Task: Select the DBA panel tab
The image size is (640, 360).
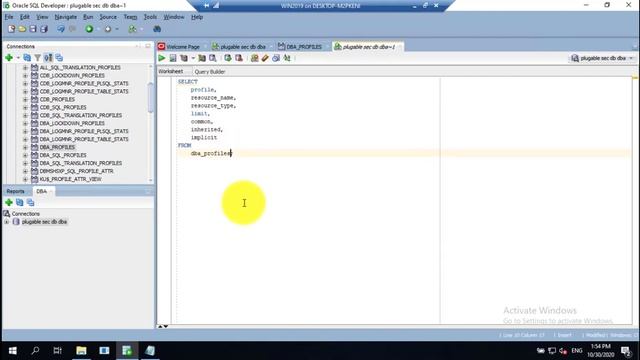Action: (42, 191)
